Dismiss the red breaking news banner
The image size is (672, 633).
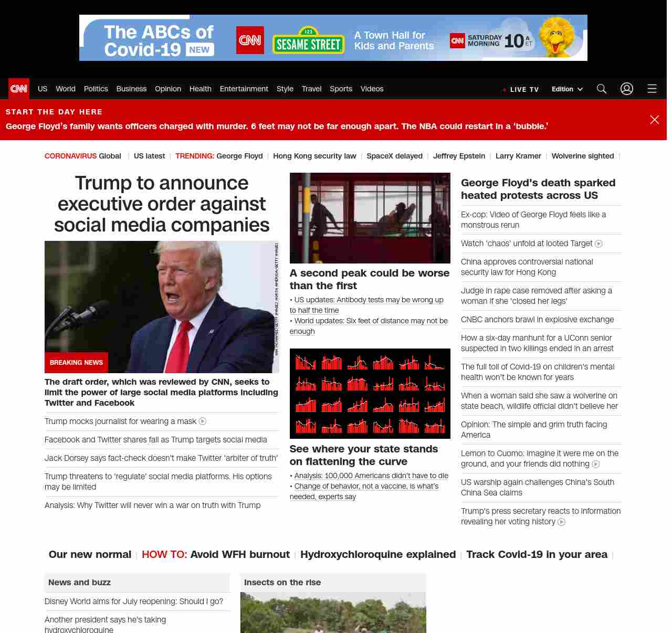tap(655, 120)
